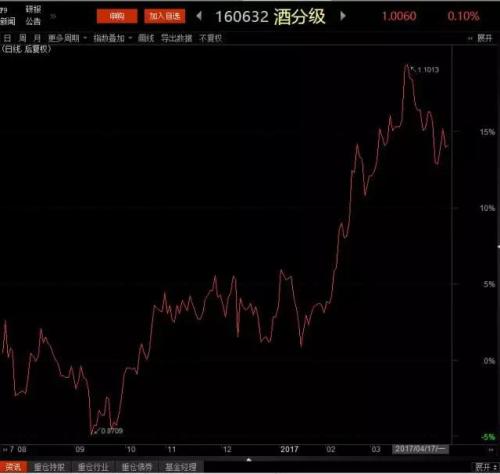Viewport: 500px width, 474px height.
Task: Expand the toolbar via top-right 展开
Action: click(481, 38)
